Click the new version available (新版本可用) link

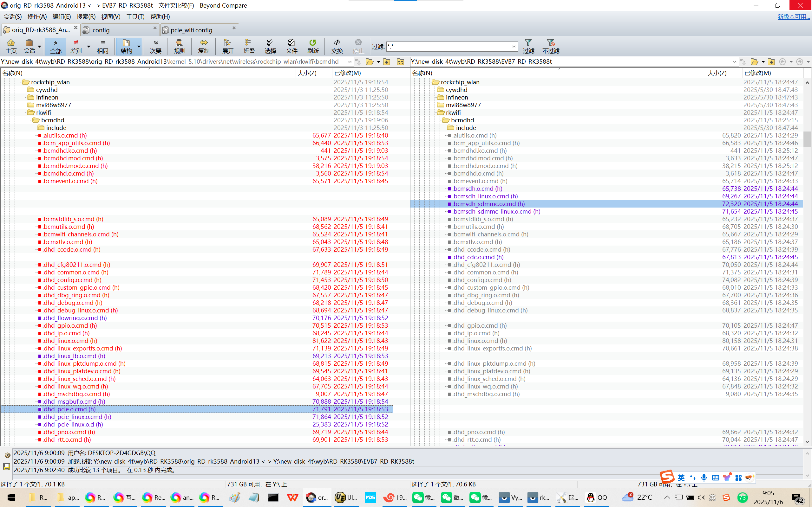point(793,16)
